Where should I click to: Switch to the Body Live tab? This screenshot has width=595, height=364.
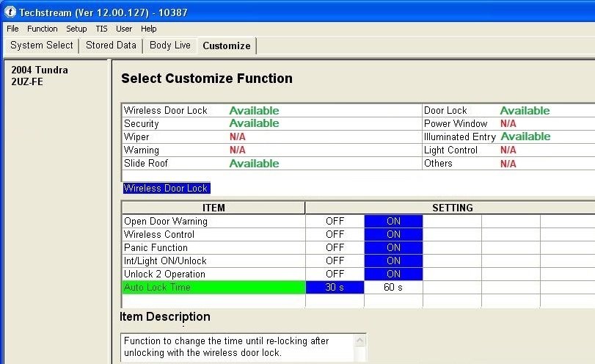click(x=170, y=45)
